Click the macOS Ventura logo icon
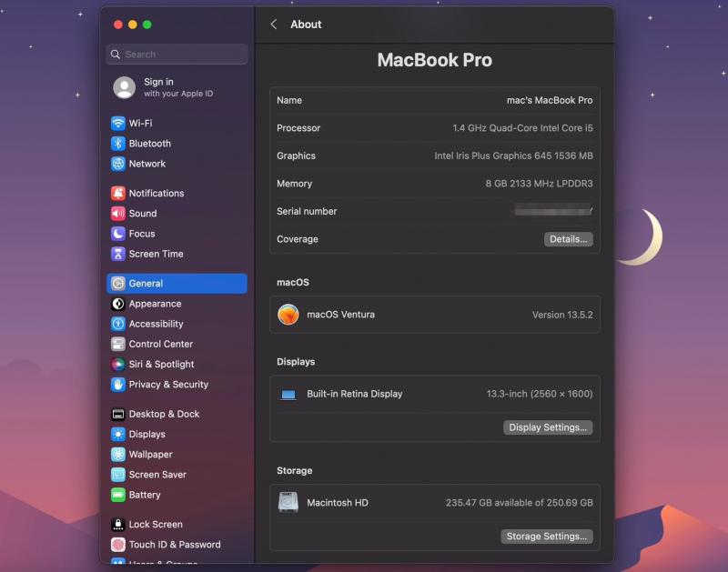The image size is (728, 572). (288, 315)
